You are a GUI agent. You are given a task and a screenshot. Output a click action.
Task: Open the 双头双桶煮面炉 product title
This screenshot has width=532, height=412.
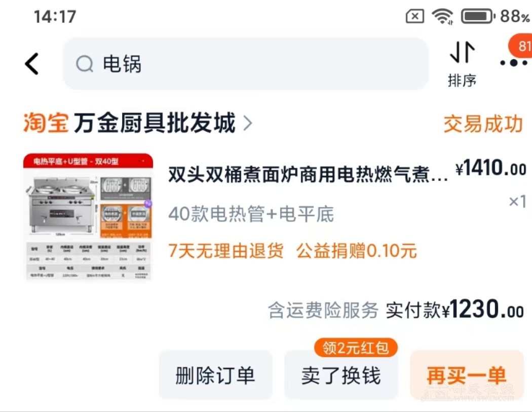tap(308, 174)
